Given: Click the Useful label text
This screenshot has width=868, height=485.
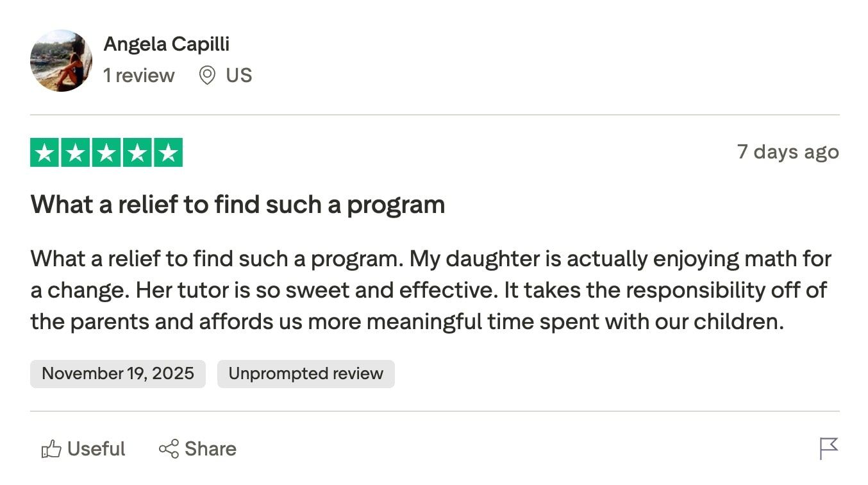Looking at the screenshot, I should click(x=96, y=448).
